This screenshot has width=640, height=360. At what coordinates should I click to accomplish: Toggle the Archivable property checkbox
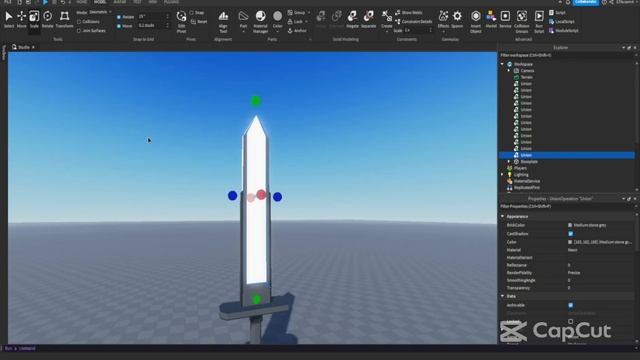(571, 305)
